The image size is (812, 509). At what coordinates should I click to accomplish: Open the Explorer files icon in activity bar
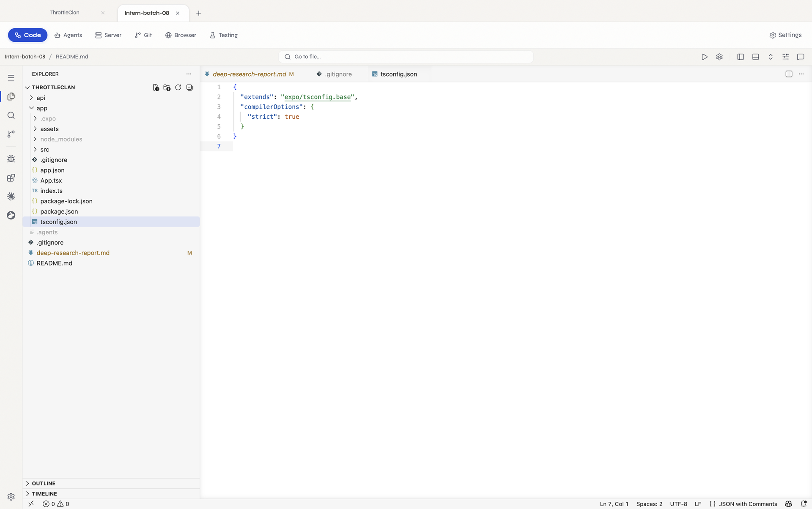point(11,96)
